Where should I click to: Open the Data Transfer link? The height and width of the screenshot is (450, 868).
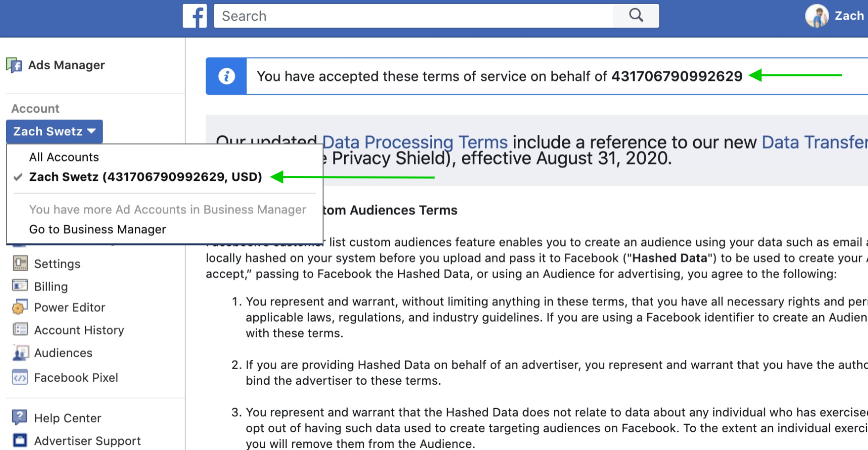(814, 142)
